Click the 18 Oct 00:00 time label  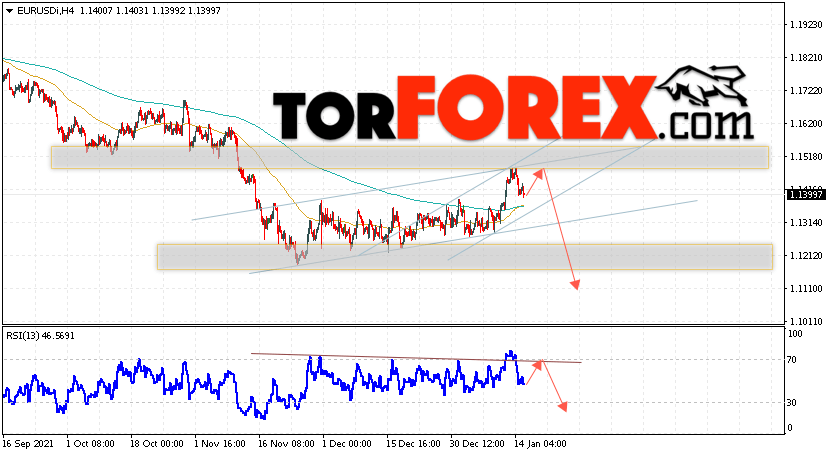click(156, 443)
